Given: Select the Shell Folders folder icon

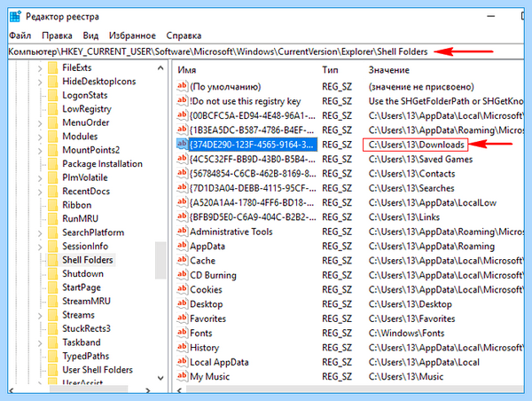Looking at the screenshot, I should (53, 260).
